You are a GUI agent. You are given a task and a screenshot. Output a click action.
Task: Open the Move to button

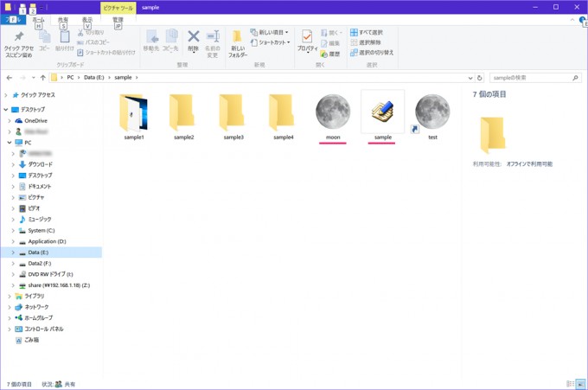[x=151, y=41]
